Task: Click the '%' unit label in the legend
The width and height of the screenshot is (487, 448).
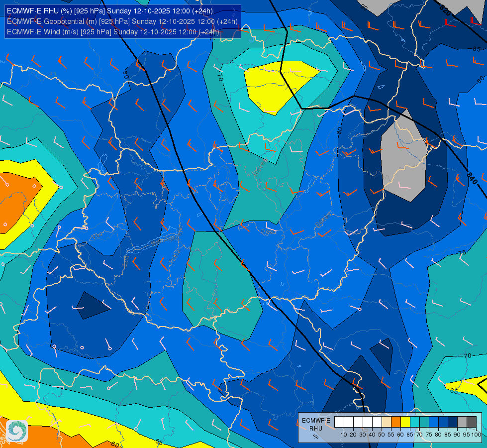Action: [x=316, y=437]
